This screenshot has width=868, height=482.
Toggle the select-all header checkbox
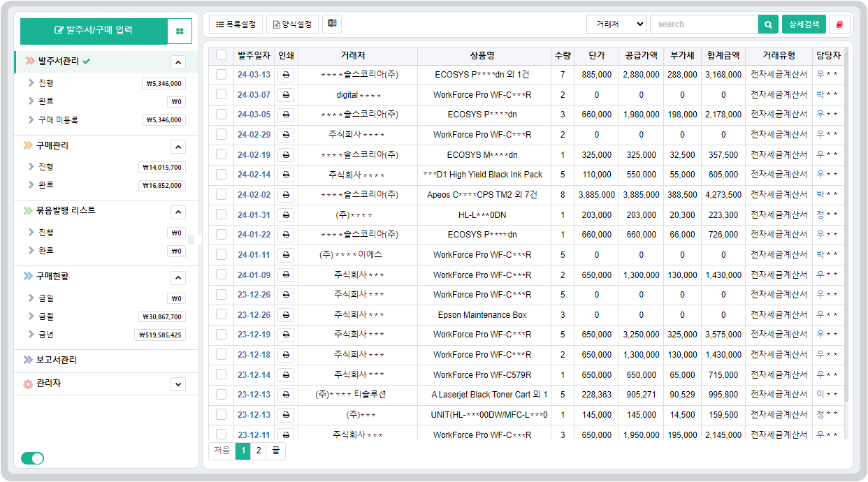click(x=222, y=55)
